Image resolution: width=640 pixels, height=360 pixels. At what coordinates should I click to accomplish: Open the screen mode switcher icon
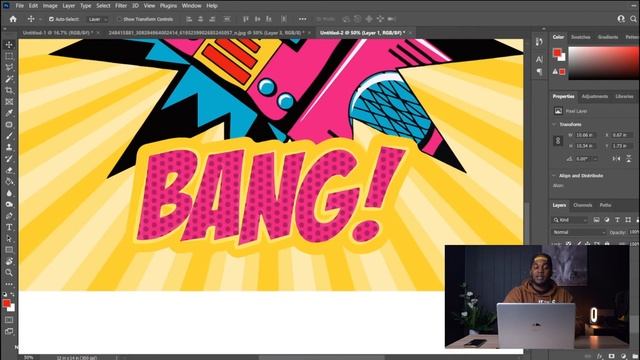point(9,331)
